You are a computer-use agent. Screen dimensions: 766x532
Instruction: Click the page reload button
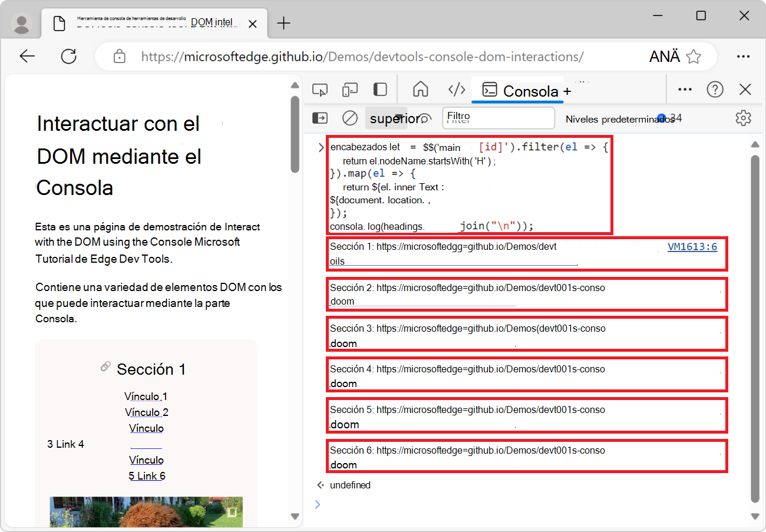click(68, 56)
